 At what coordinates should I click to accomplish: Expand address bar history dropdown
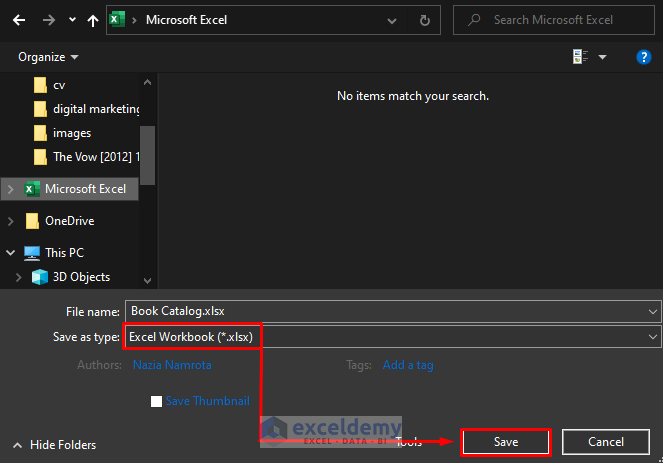point(392,20)
